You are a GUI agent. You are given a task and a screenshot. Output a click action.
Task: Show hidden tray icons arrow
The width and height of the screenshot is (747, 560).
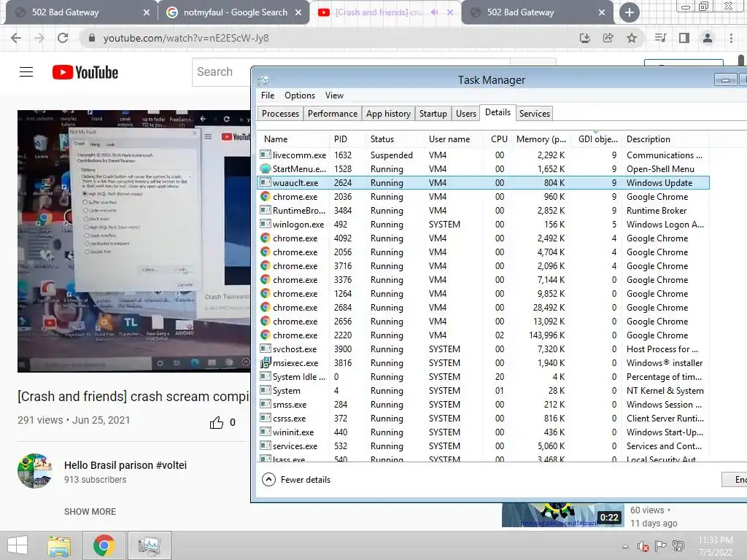point(625,546)
